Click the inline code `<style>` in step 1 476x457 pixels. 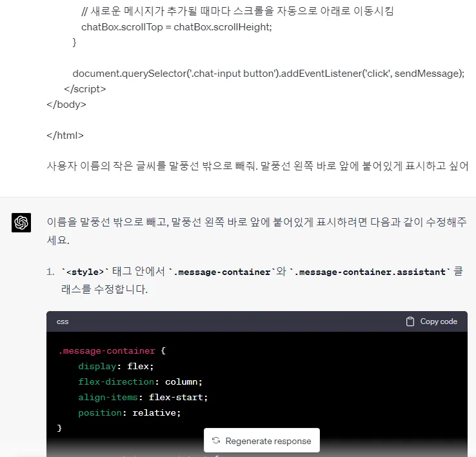(x=85, y=272)
